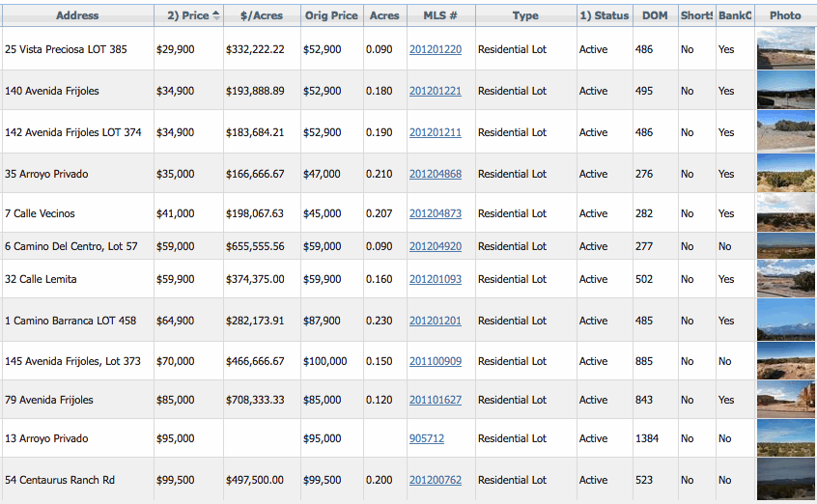Sort by the Address column header

pyautogui.click(x=77, y=15)
